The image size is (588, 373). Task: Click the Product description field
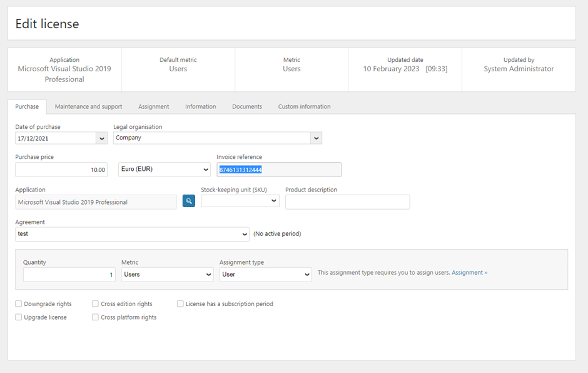coord(348,202)
